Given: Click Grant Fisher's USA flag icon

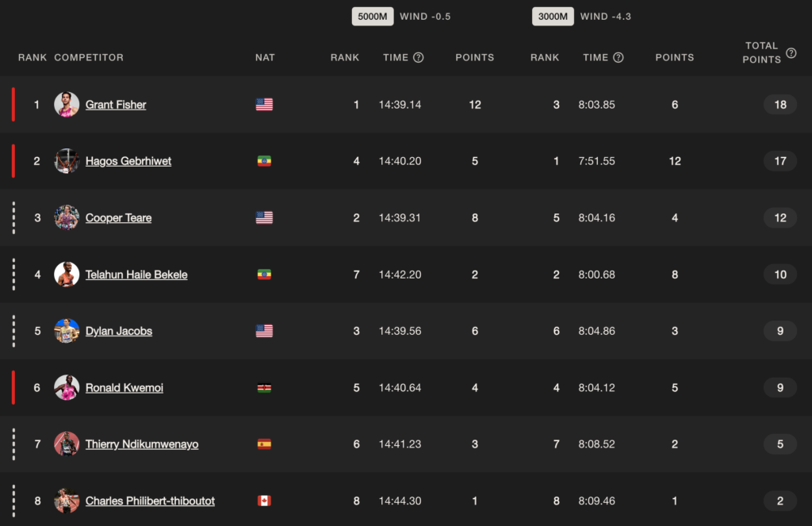Looking at the screenshot, I should click(x=264, y=105).
